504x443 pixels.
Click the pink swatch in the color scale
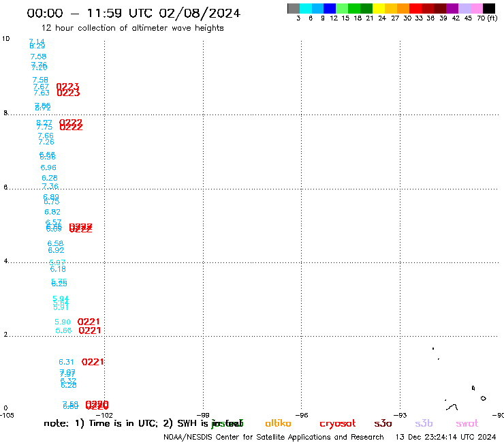(x=476, y=8)
